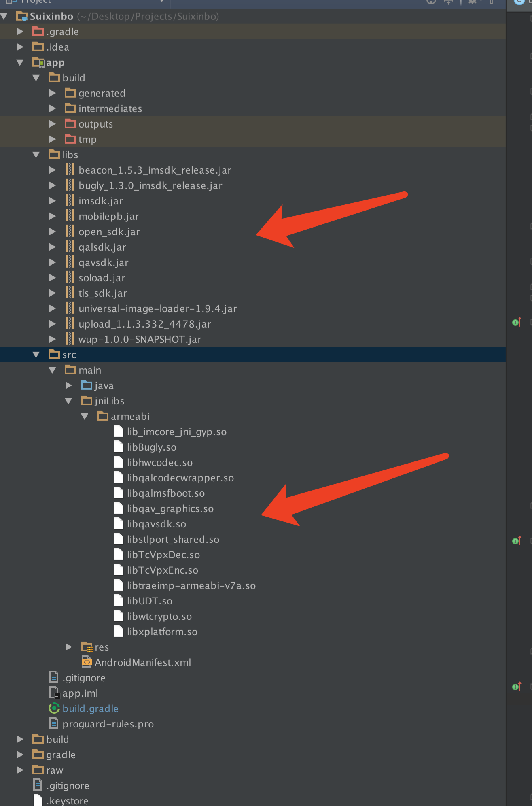This screenshot has height=806, width=532.
Task: Select libstlport_shared.so file
Action: [173, 540]
